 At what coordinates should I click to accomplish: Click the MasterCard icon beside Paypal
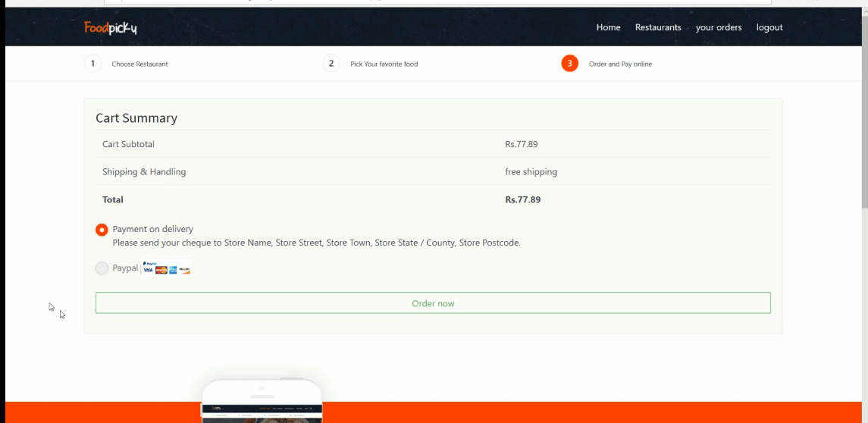(x=161, y=270)
